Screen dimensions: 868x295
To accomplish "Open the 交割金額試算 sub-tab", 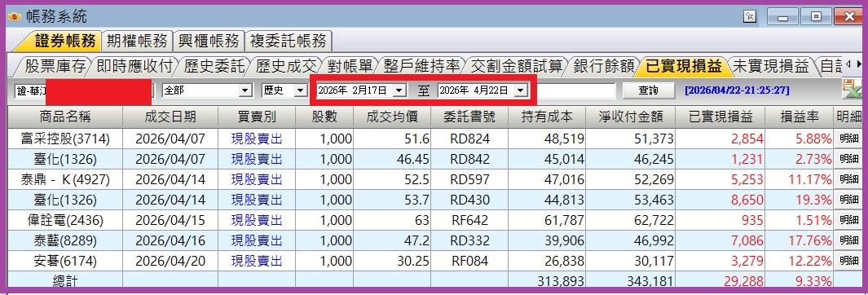I will [x=516, y=67].
